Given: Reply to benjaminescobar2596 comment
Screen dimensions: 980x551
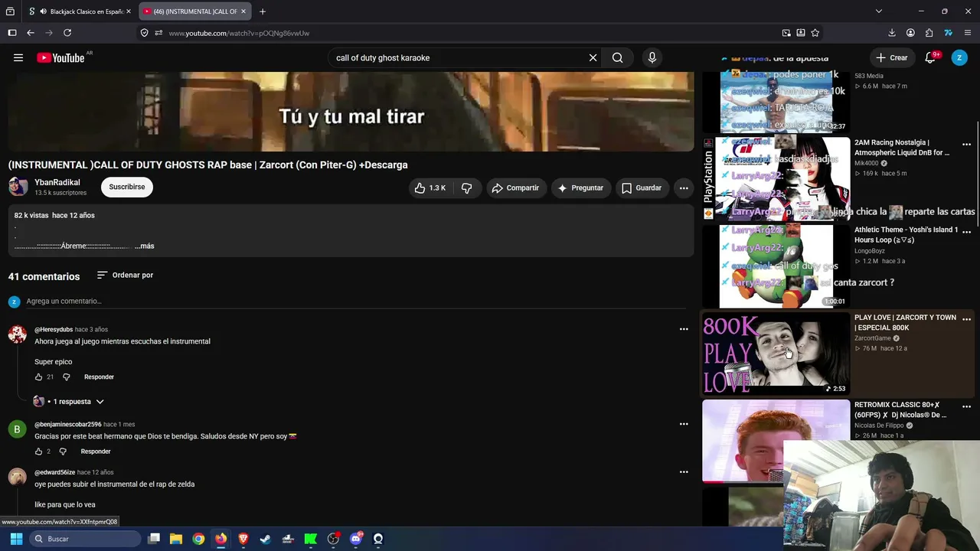Looking at the screenshot, I should click(x=96, y=452).
